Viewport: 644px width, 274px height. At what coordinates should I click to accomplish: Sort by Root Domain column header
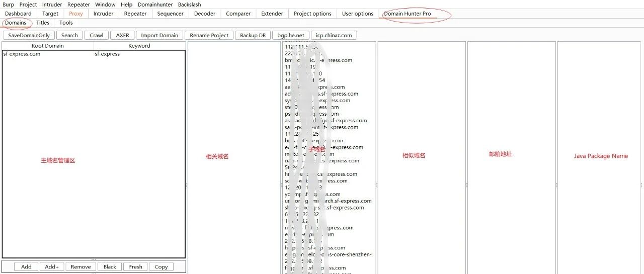coord(48,46)
